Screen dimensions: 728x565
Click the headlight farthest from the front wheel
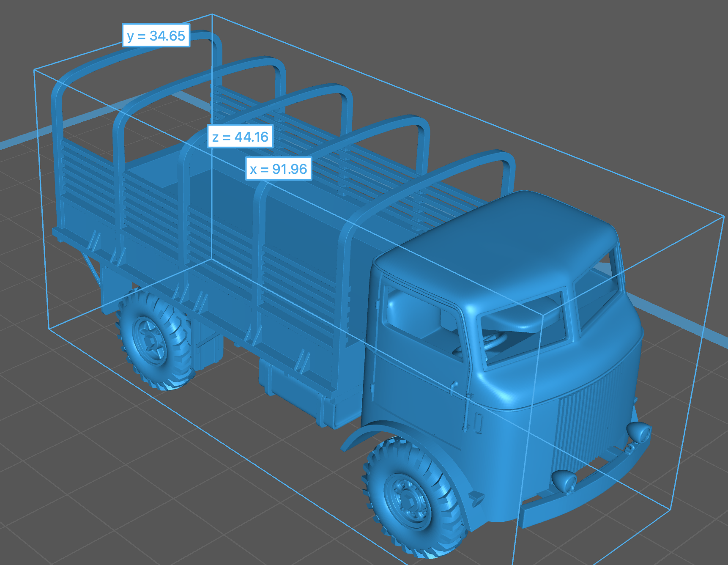[x=639, y=431]
